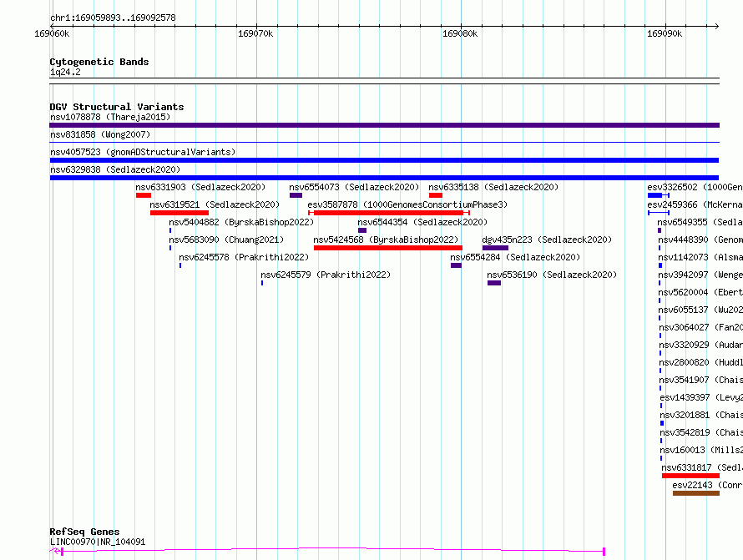Select the red bar under nsv6331903
Image resolution: width=743 pixels, height=560 pixels.
144,195
